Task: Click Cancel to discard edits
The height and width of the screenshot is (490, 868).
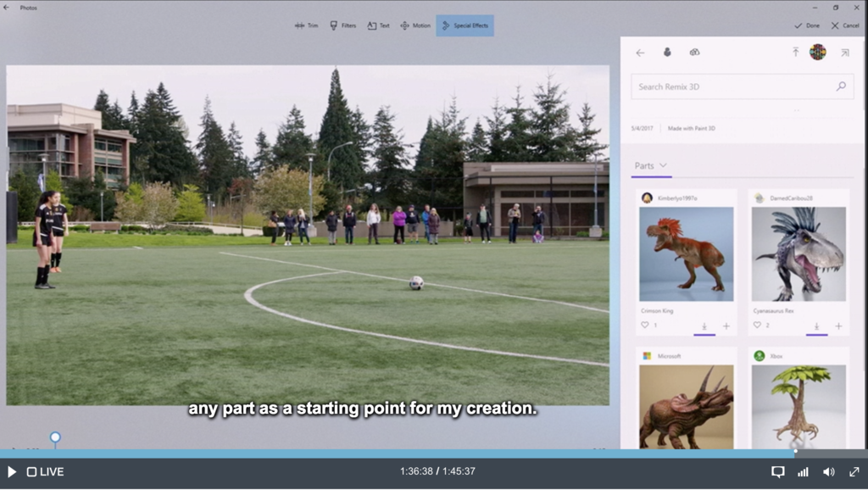Action: point(845,25)
